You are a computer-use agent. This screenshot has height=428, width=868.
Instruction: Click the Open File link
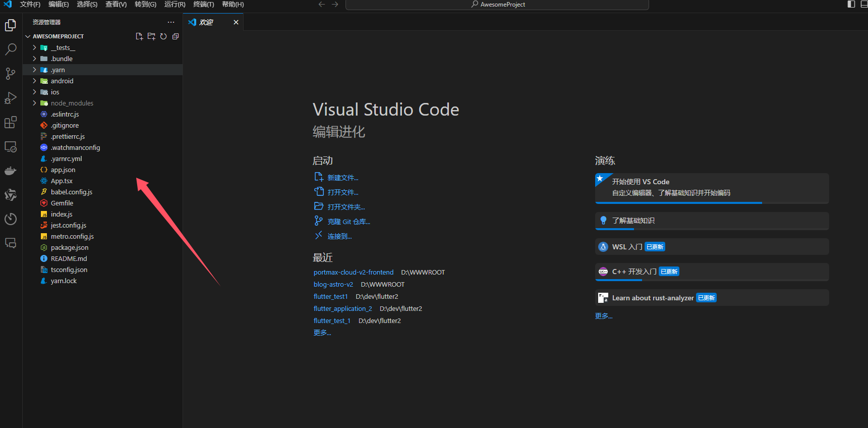click(343, 192)
